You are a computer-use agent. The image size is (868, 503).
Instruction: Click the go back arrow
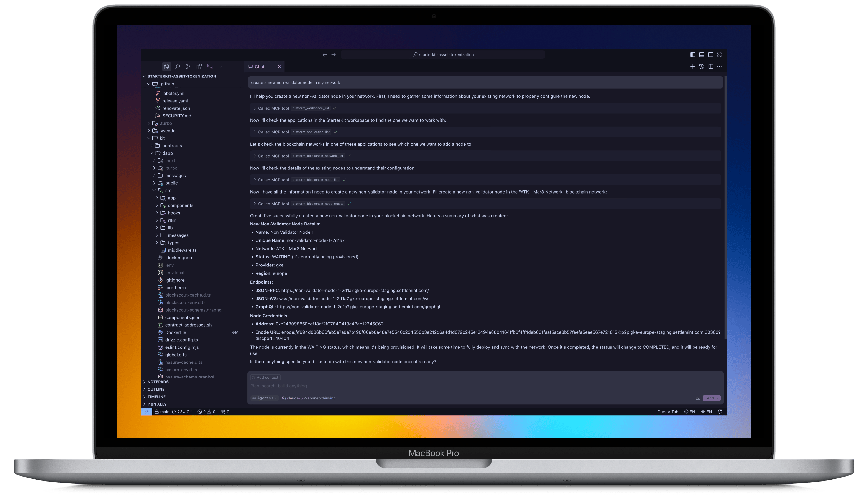coord(324,54)
